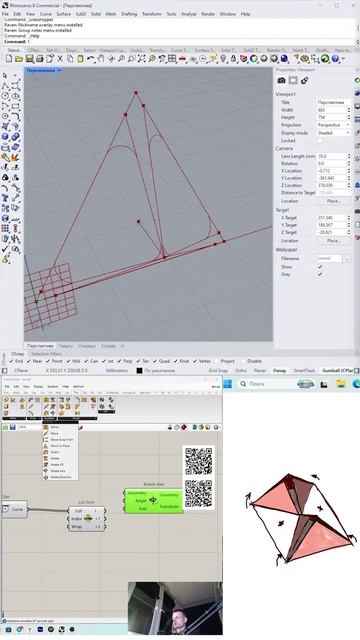Click the Help question mark icon in toolbar
The height and width of the screenshot is (640, 360).
336,59
